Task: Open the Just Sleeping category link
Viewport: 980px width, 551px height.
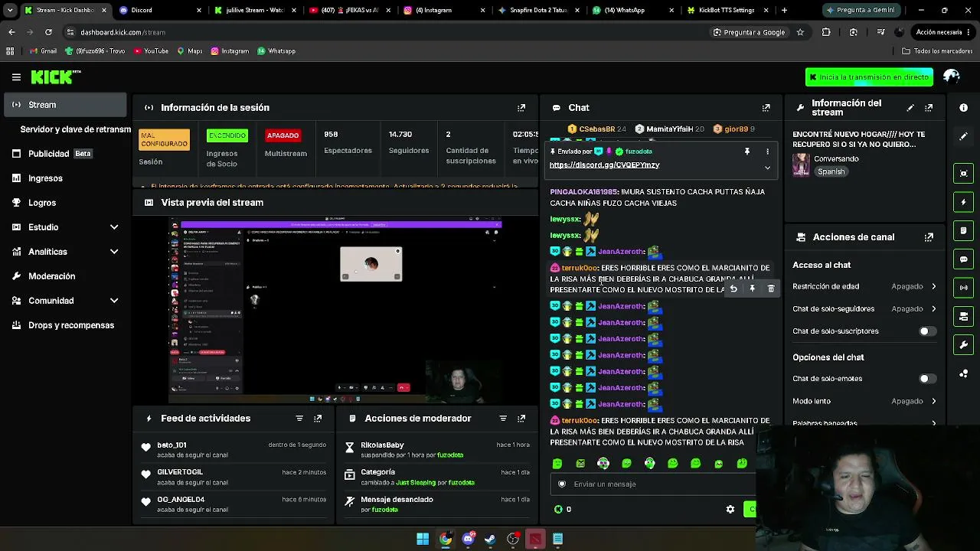Action: click(416, 483)
